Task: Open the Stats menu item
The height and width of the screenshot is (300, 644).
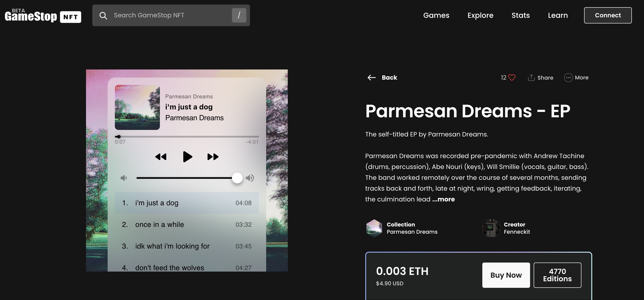Action: tap(521, 15)
